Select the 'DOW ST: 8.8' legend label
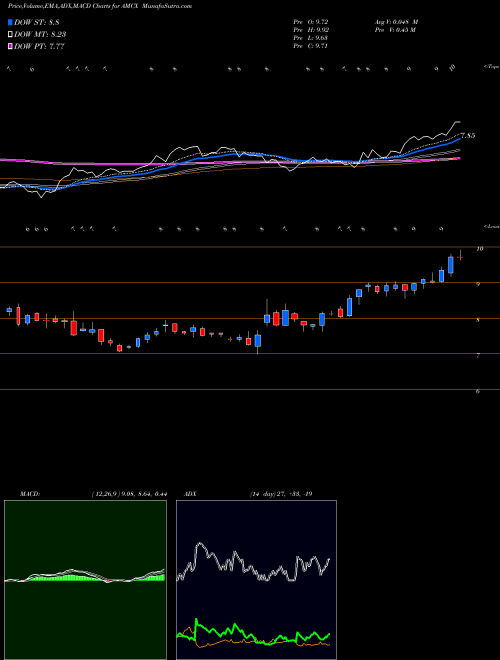 [x=38, y=22]
